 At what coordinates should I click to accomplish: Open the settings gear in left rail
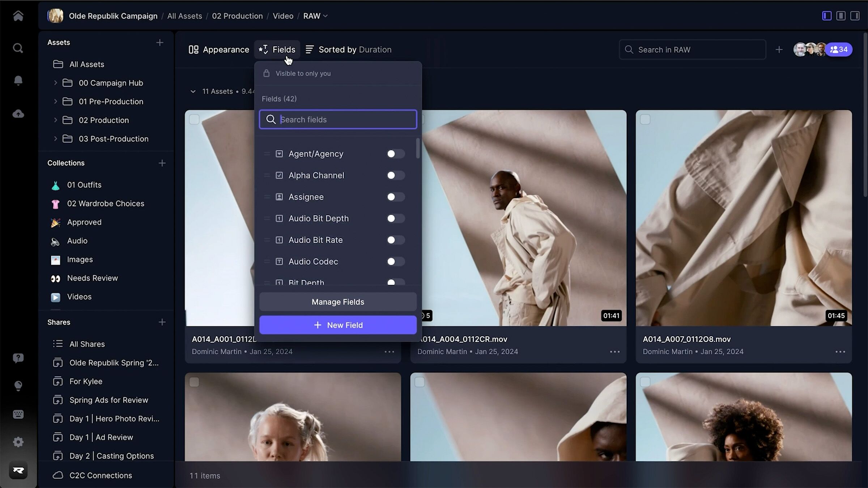click(18, 442)
